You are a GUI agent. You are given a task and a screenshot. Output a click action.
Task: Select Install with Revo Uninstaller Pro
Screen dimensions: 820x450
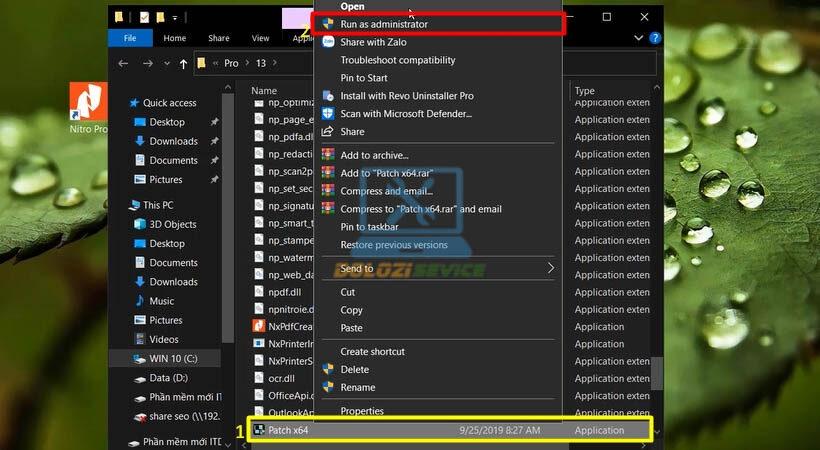[x=406, y=96]
